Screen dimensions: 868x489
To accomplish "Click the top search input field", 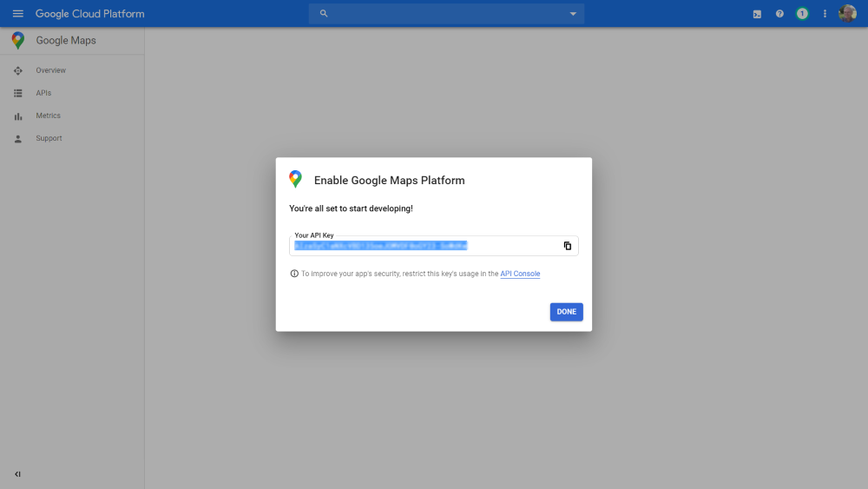I will (446, 14).
